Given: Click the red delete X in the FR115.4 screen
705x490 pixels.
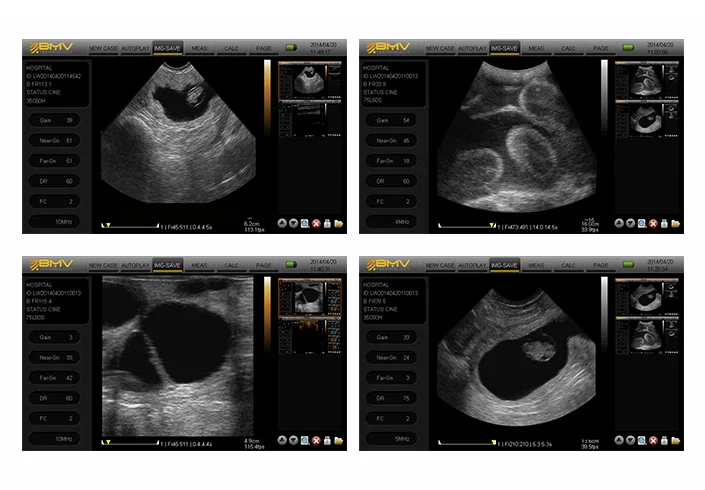Looking at the screenshot, I should tap(316, 441).
